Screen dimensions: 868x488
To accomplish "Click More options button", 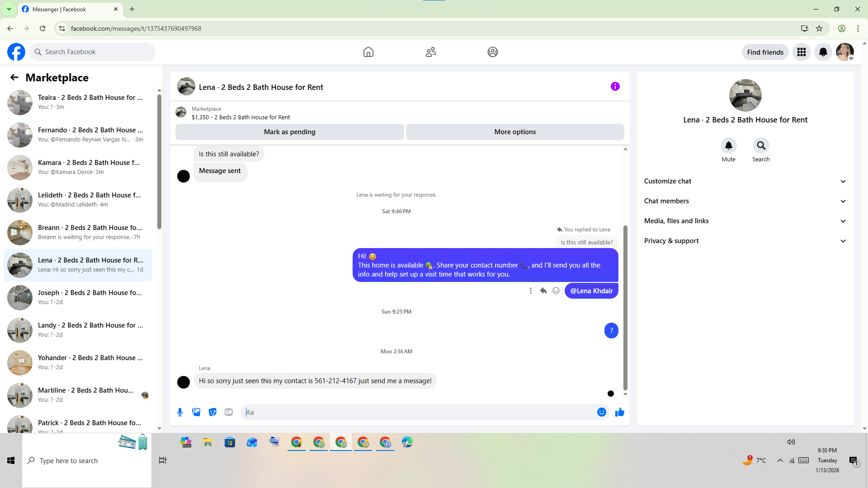I will pyautogui.click(x=515, y=132).
